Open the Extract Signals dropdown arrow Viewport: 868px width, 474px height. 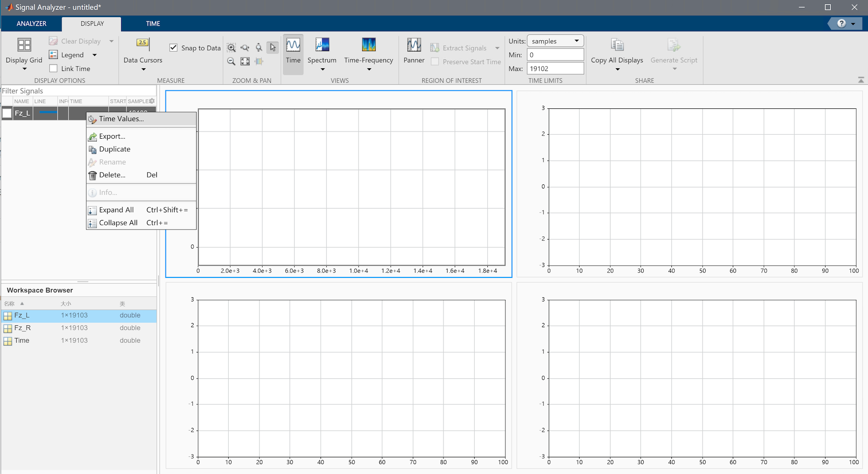click(x=497, y=48)
